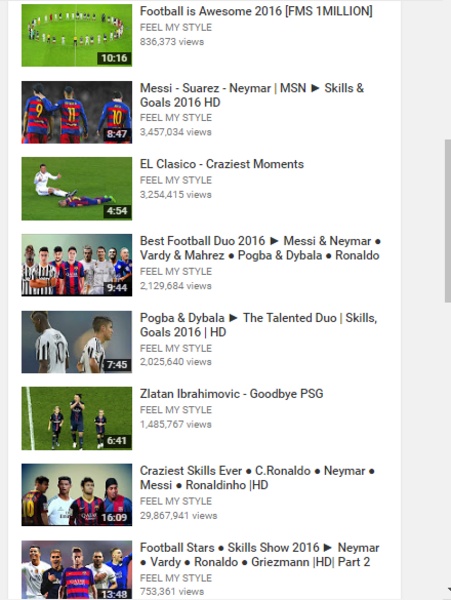Open the Messi Suarez Neymar MSN thumbnail
This screenshot has width=451, height=600.
pyautogui.click(x=77, y=112)
